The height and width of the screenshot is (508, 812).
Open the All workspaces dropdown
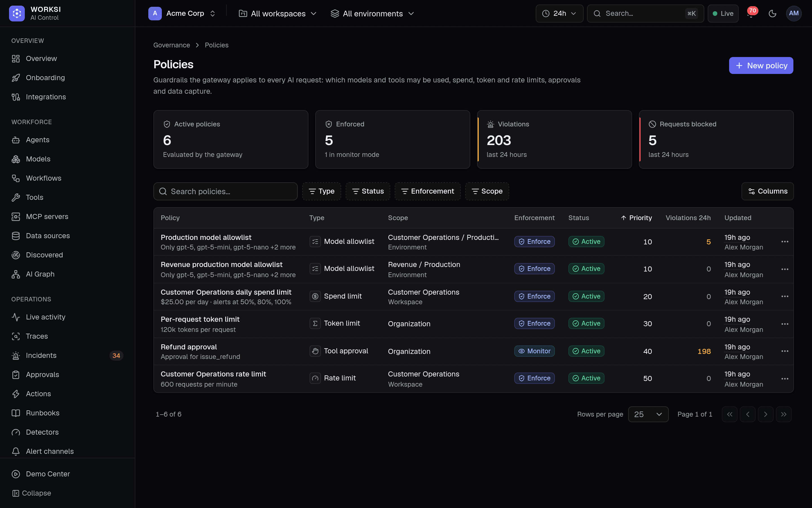tap(277, 14)
